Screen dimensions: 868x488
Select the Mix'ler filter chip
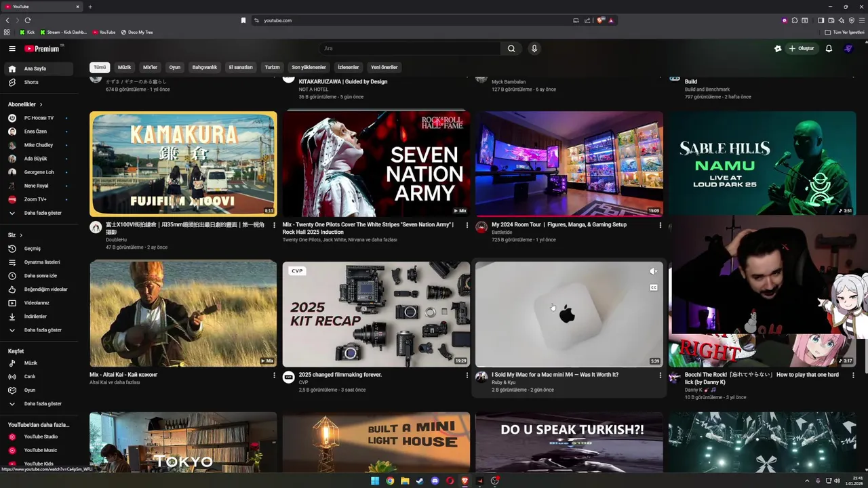pyautogui.click(x=150, y=67)
